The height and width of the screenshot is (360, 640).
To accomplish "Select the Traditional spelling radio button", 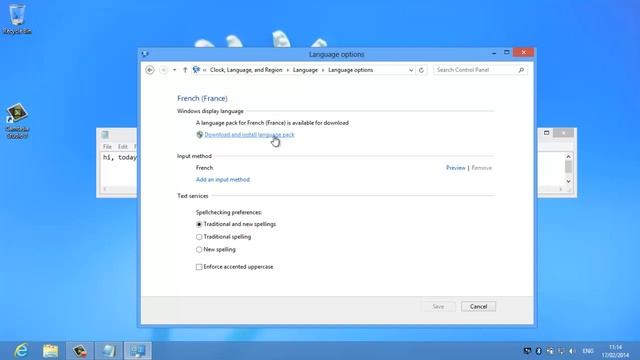I will (199, 237).
